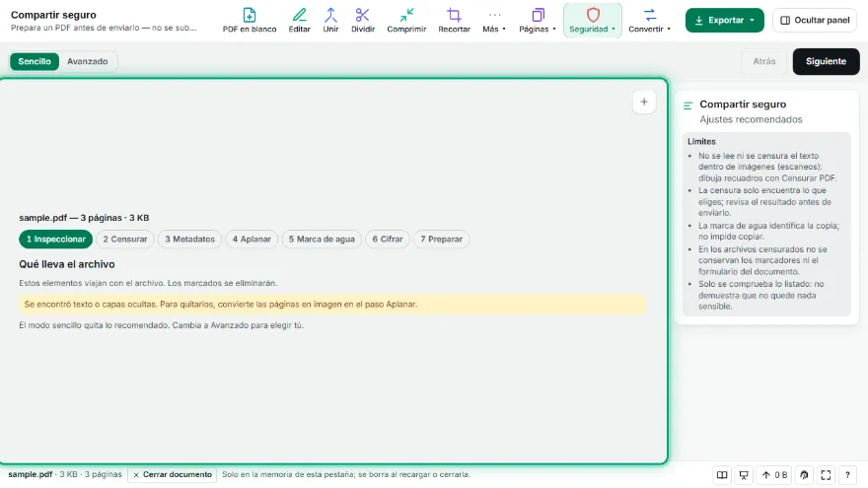Click the Atrás button

click(763, 61)
